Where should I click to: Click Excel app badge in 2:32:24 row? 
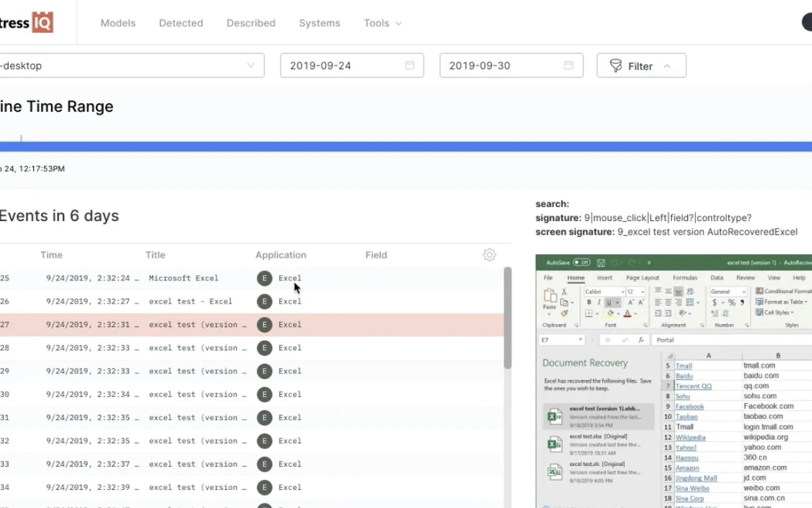click(264, 278)
